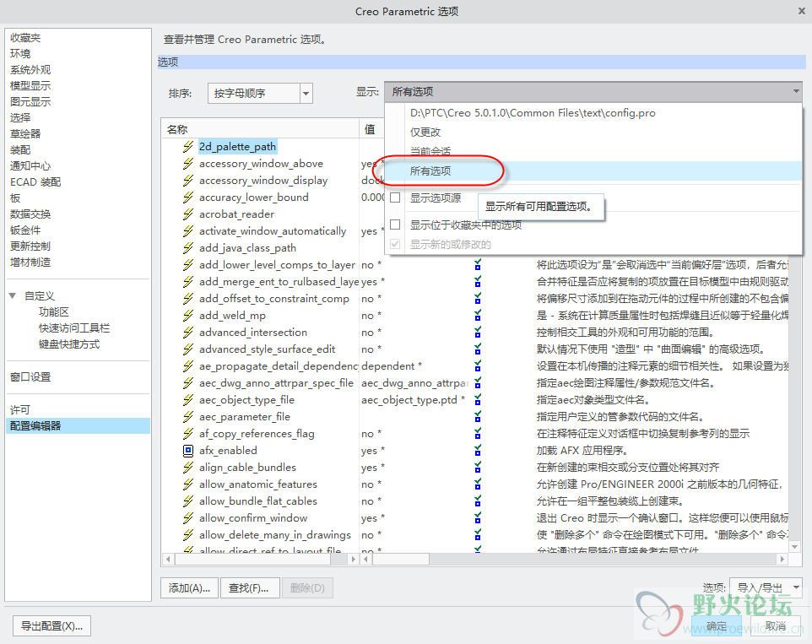The width and height of the screenshot is (812, 644).
Task: Click status icon in afx_enabled row
Action: tap(478, 451)
